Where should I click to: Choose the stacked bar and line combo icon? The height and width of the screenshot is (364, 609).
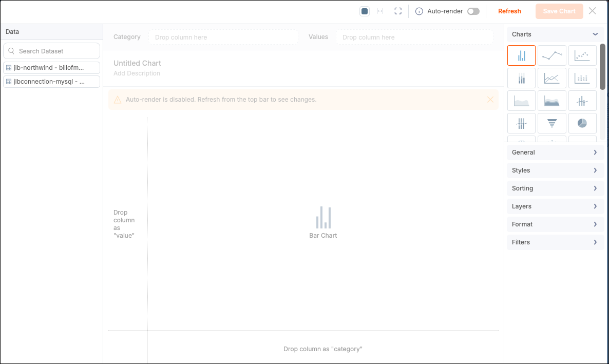(521, 123)
